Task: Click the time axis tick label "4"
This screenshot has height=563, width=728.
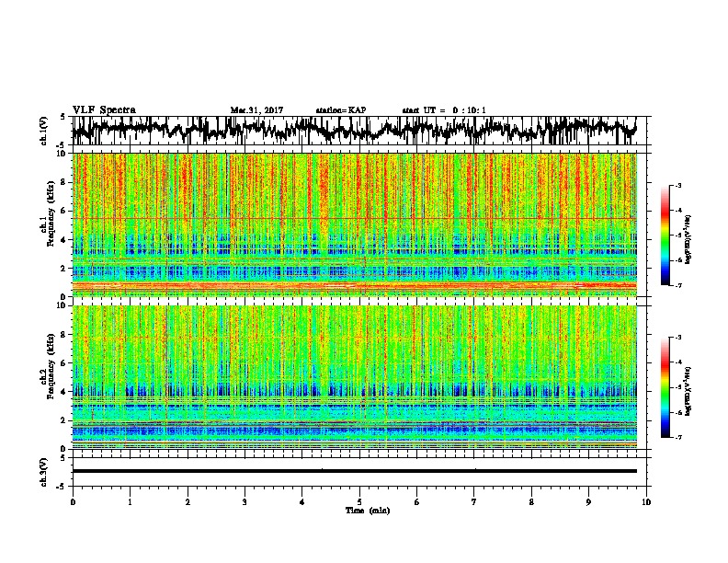Action: pyautogui.click(x=301, y=502)
